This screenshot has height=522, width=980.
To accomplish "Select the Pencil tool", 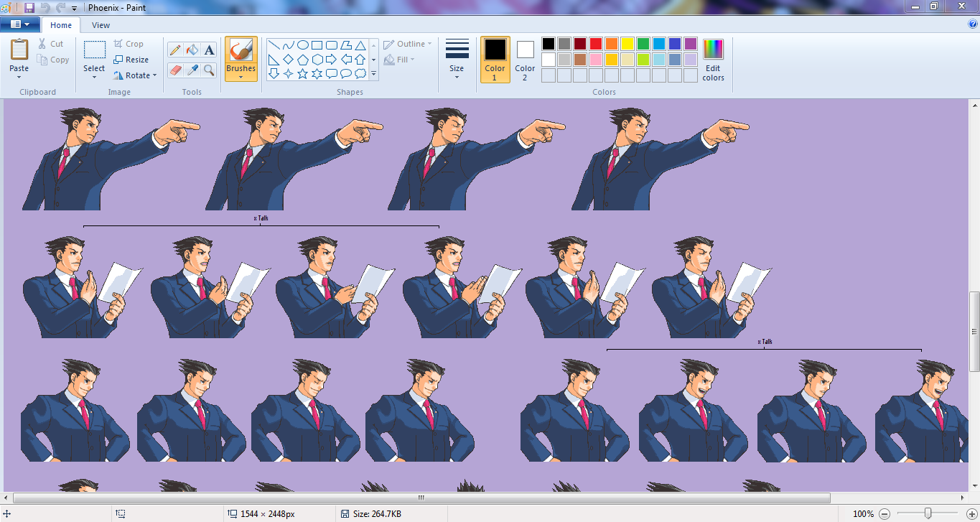I will [x=174, y=50].
